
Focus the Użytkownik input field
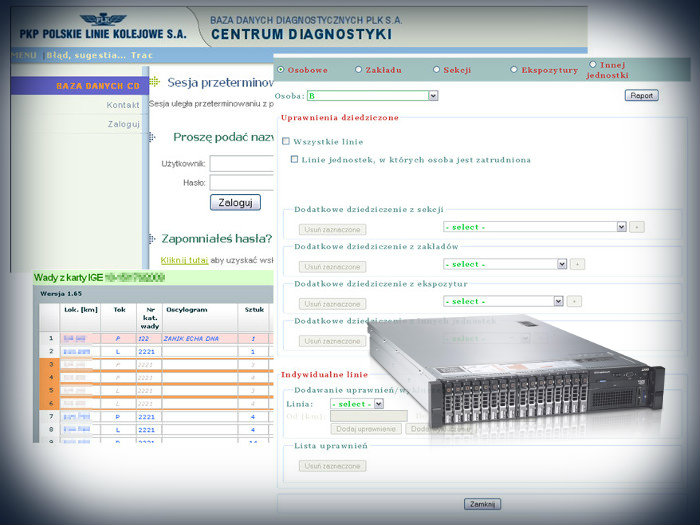(x=242, y=163)
